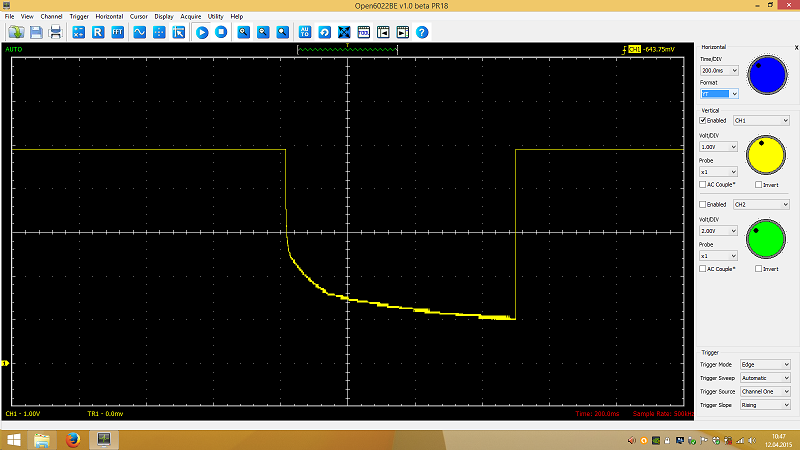Click the blue horizontal time base knob

(767, 75)
